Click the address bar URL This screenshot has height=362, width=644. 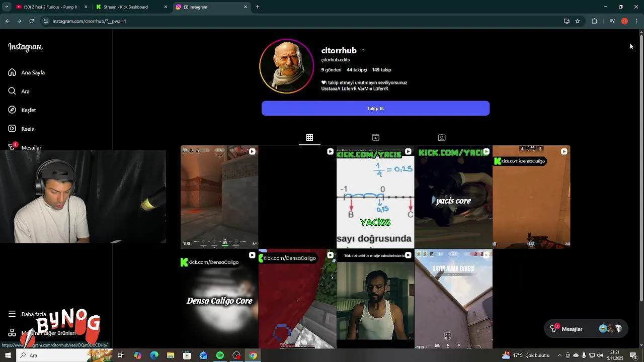(90, 21)
